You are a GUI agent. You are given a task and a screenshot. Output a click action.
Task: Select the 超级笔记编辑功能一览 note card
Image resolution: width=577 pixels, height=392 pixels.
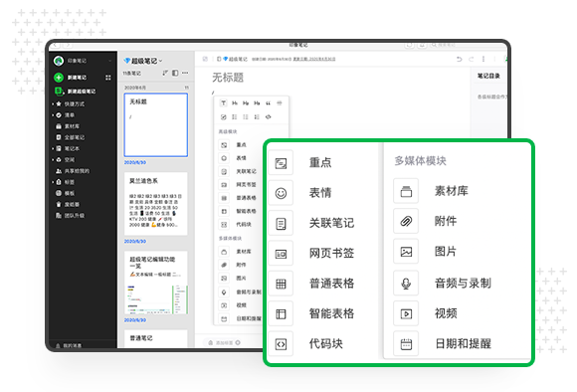156,283
